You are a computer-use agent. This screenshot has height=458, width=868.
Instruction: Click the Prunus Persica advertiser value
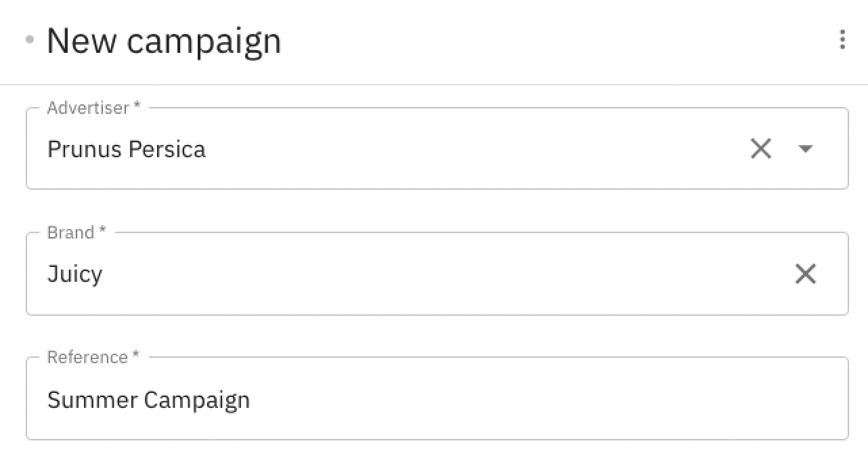point(126,148)
